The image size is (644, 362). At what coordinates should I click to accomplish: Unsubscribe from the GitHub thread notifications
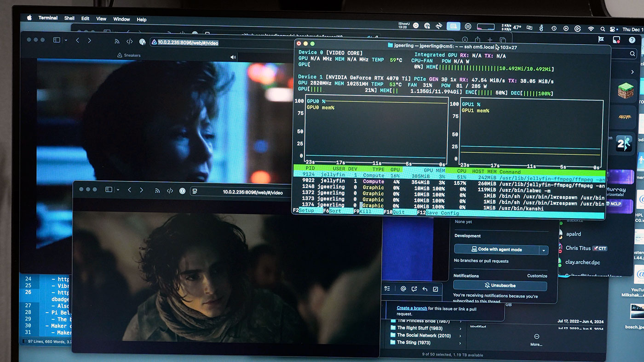coord(500,286)
